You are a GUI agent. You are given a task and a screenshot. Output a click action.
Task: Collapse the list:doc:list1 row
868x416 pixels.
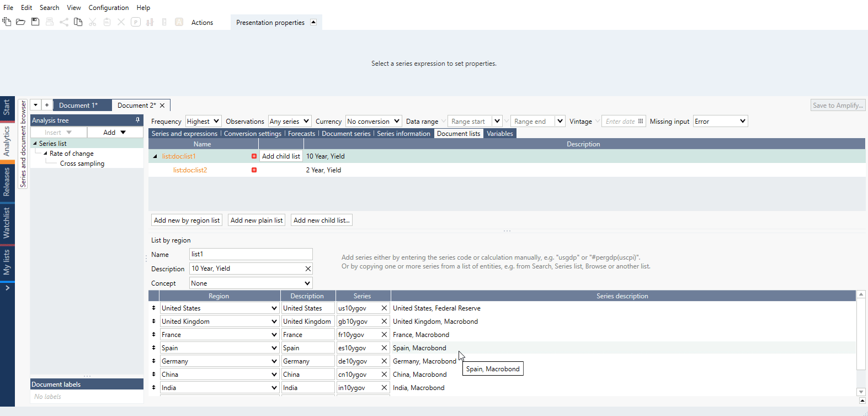[x=155, y=156]
